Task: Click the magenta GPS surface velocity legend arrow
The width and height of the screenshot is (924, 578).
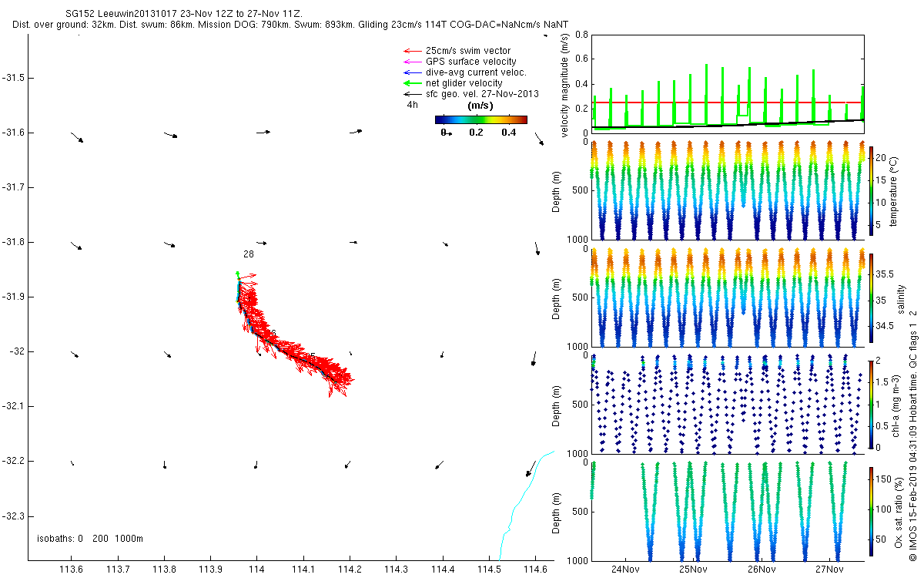Action: 411,62
